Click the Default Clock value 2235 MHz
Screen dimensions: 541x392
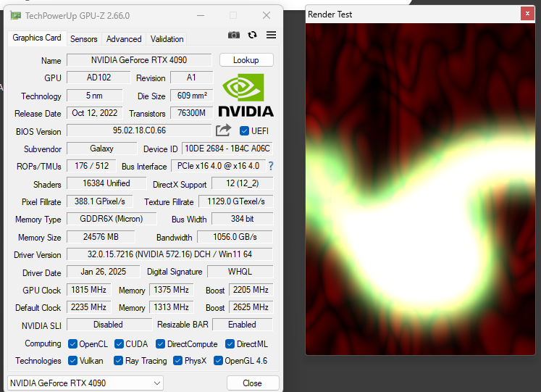(x=88, y=307)
